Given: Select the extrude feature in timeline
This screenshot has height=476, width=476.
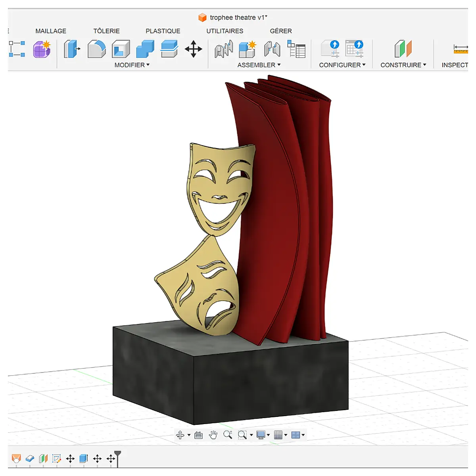Looking at the screenshot, I should 84,459.
